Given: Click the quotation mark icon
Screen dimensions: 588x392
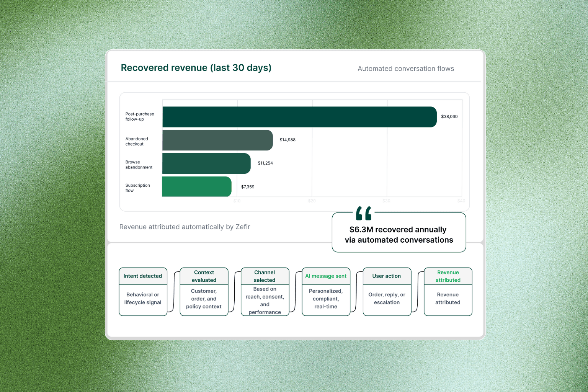Looking at the screenshot, I should coord(364,213).
